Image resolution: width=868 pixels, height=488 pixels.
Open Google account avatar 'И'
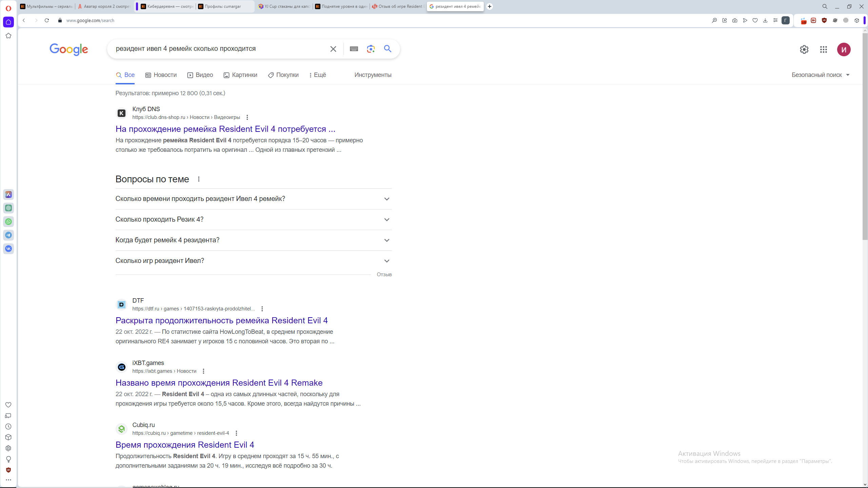[x=844, y=49]
